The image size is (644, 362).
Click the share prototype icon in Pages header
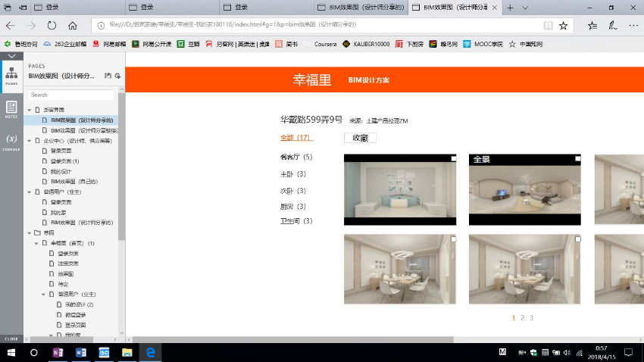click(118, 76)
